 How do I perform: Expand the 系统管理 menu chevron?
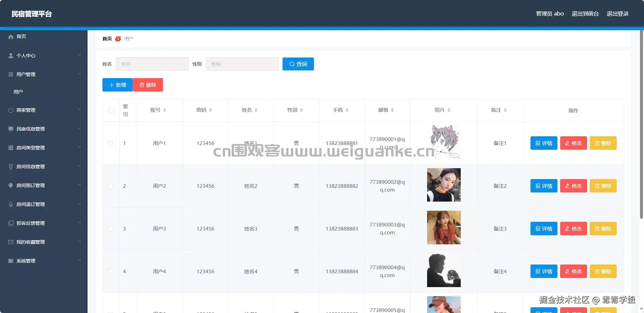click(79, 260)
